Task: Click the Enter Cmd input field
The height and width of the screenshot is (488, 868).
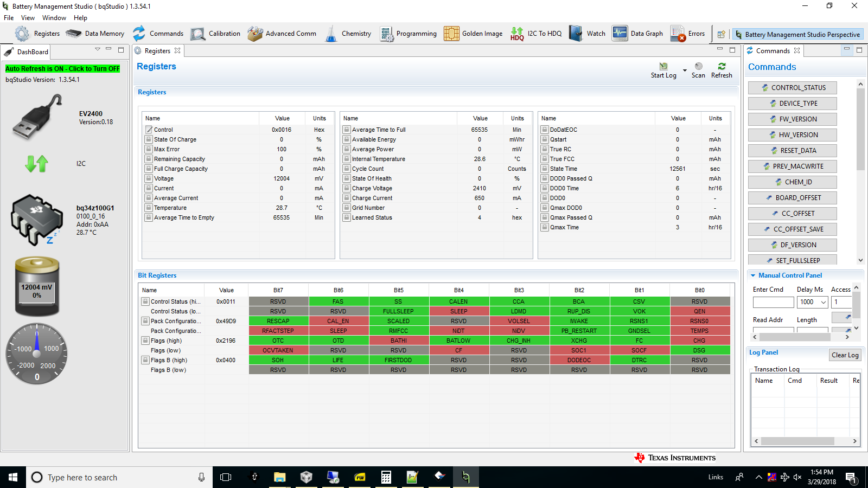Action: click(x=773, y=302)
